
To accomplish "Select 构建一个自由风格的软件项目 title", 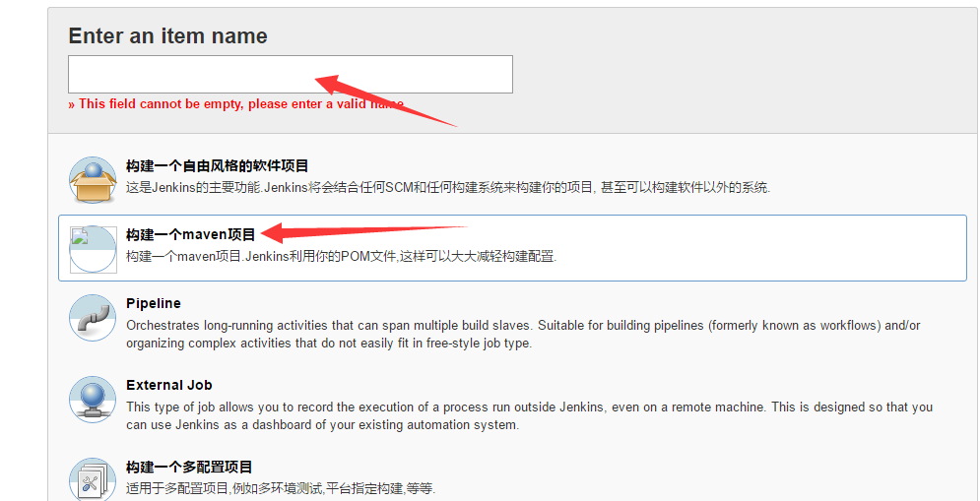I will (x=218, y=166).
